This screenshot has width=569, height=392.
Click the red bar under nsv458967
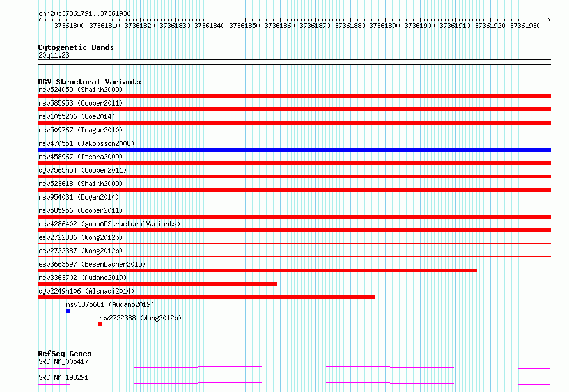point(294,163)
